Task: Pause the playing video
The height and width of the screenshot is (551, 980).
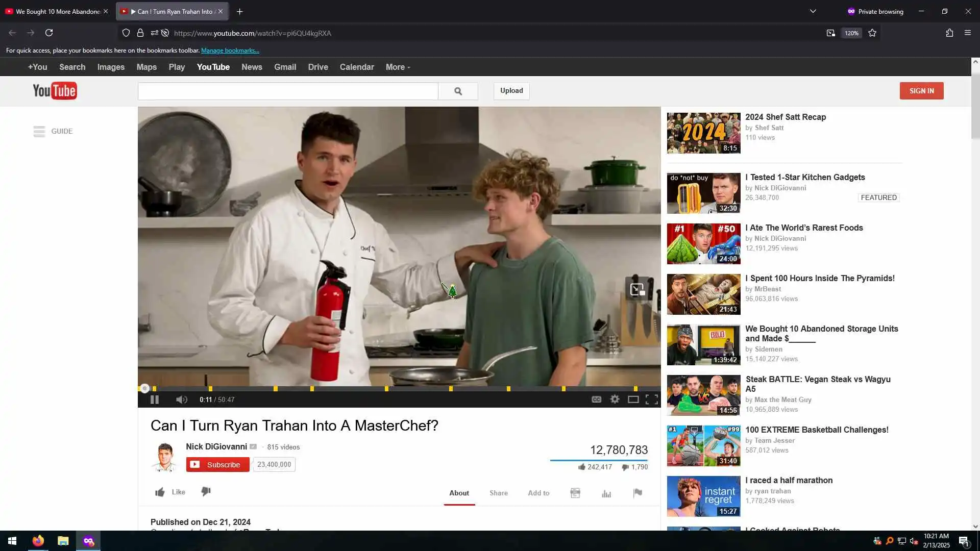Action: point(155,399)
